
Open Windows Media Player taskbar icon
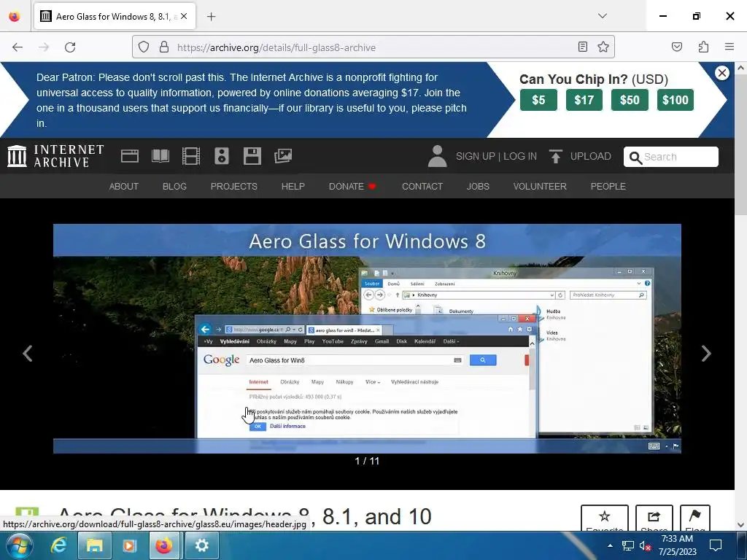(129, 545)
